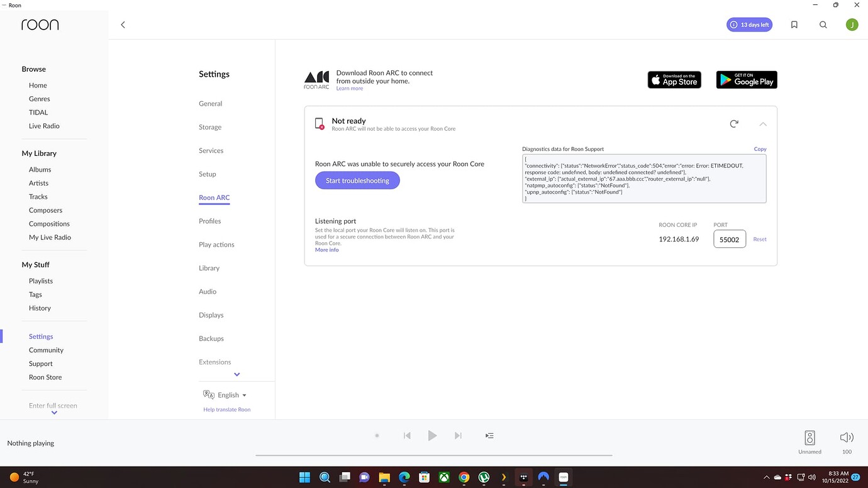Screen dimensions: 868x488
Task: Open the weather widget in taskbar
Action: (x=23, y=477)
